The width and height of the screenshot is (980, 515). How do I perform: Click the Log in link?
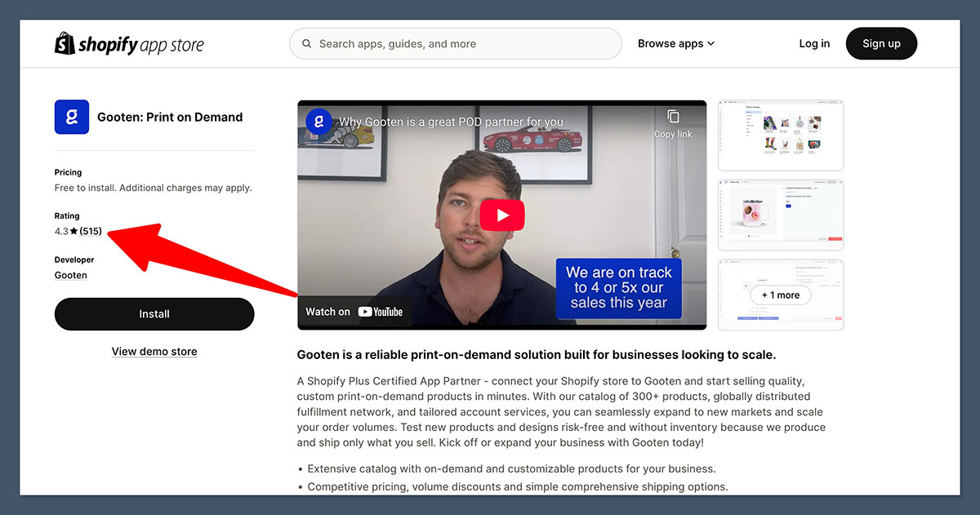coord(814,44)
